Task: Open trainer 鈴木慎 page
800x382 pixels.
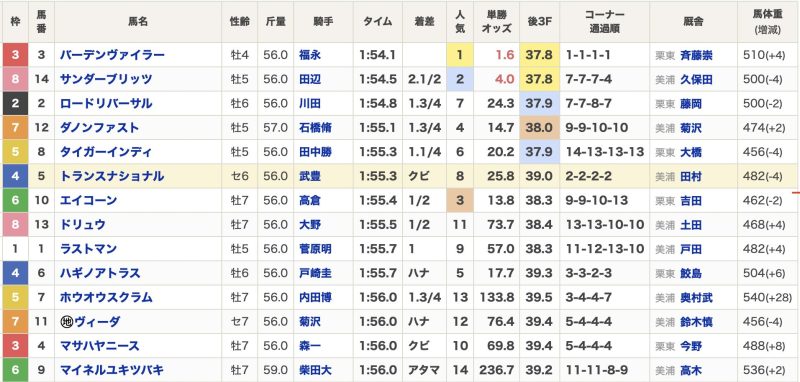Action: pyautogui.click(x=696, y=323)
